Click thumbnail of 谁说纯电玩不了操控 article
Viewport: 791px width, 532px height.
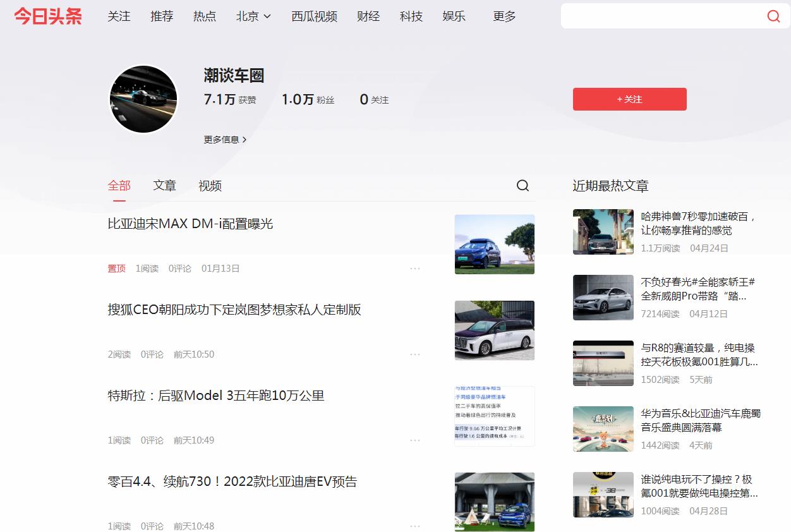click(x=603, y=495)
